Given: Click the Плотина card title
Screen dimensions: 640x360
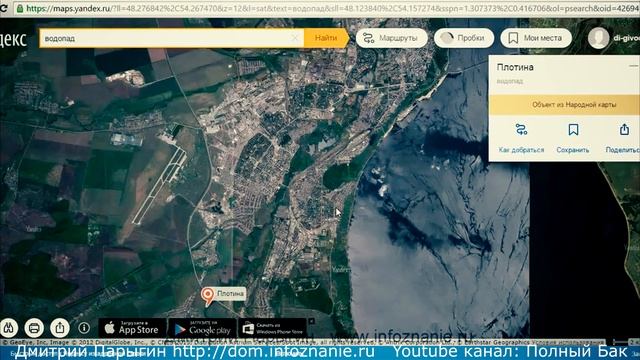Looking at the screenshot, I should coord(515,67).
